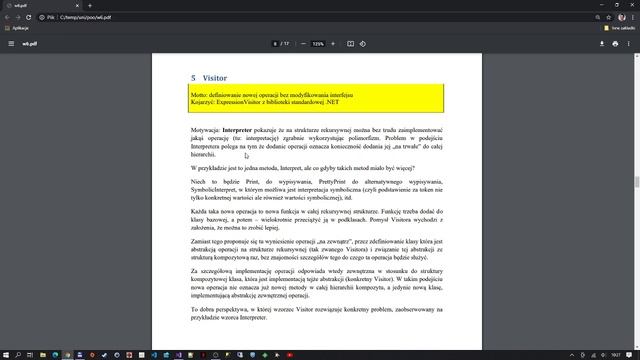Click the bold word "Interpreter" in text
Viewport: 640px width, 360px height.
point(237,130)
